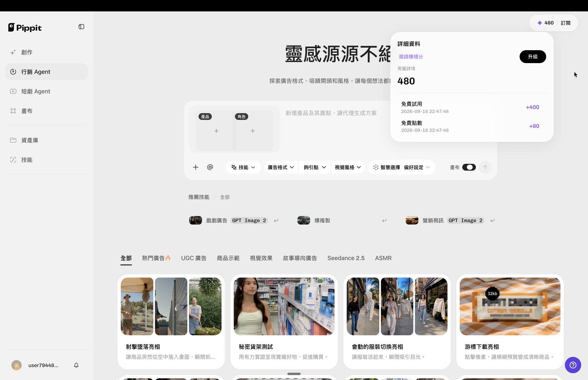The height and width of the screenshot is (380, 588).
Task: Open the ASMR tab
Action: coord(383,258)
